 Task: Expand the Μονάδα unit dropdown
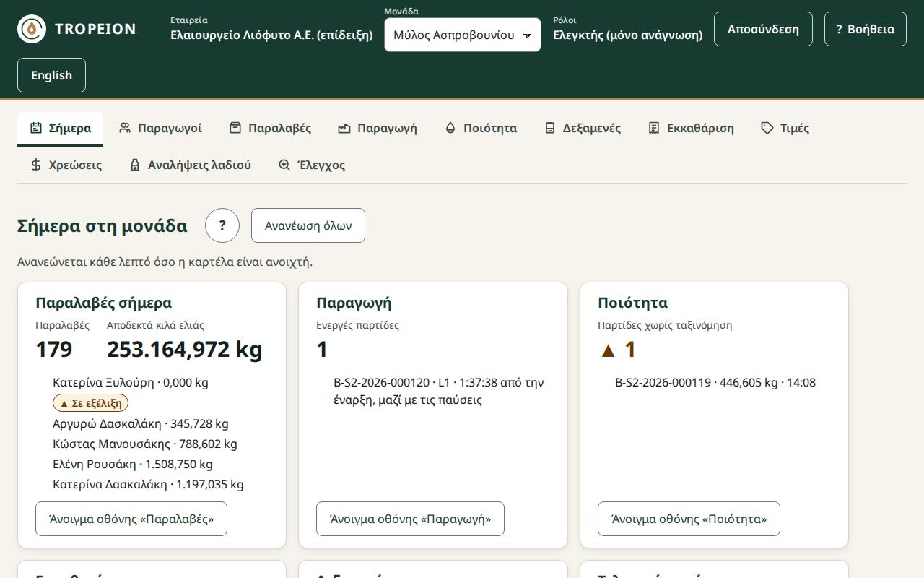point(463,35)
